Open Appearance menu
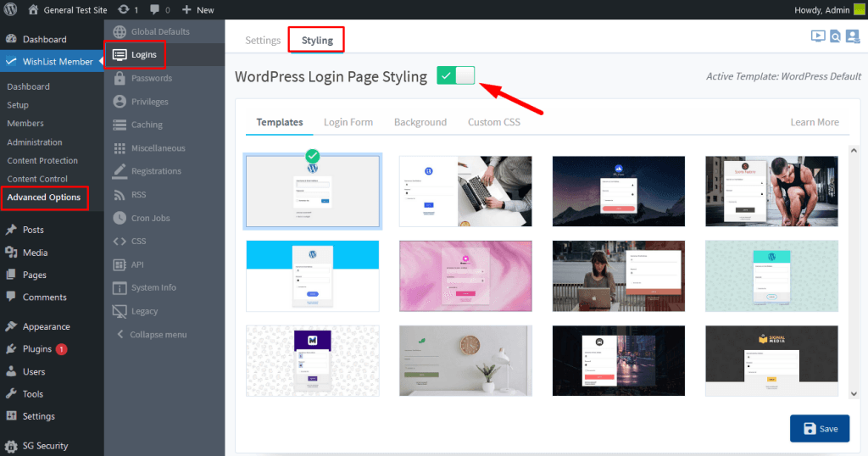868x456 pixels. [37, 326]
